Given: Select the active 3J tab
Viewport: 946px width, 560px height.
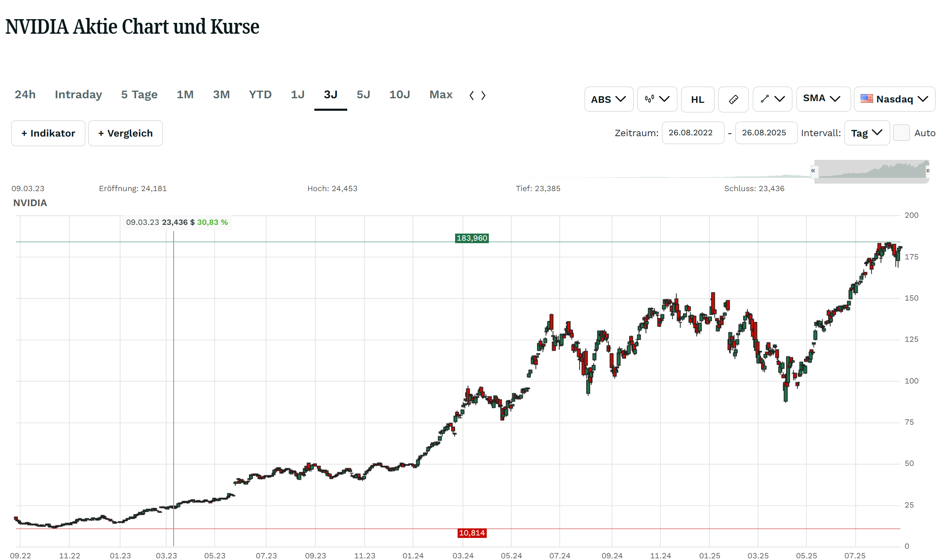Looking at the screenshot, I should [x=331, y=95].
